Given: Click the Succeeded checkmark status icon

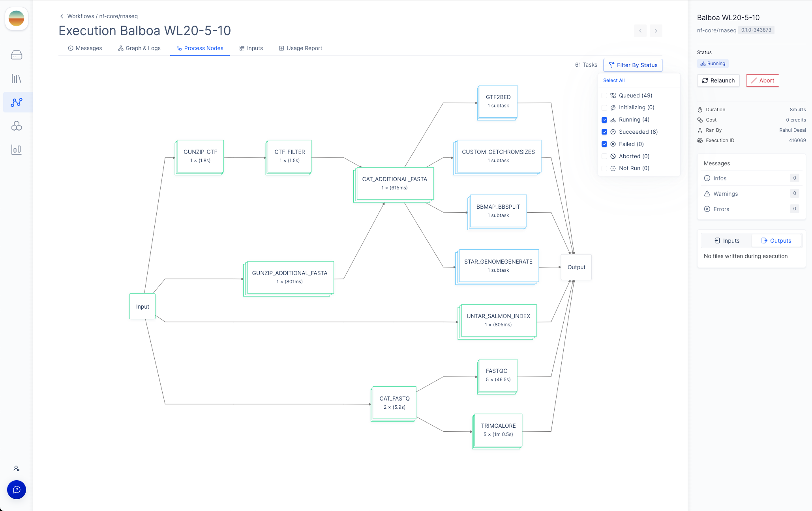Looking at the screenshot, I should [x=613, y=132].
